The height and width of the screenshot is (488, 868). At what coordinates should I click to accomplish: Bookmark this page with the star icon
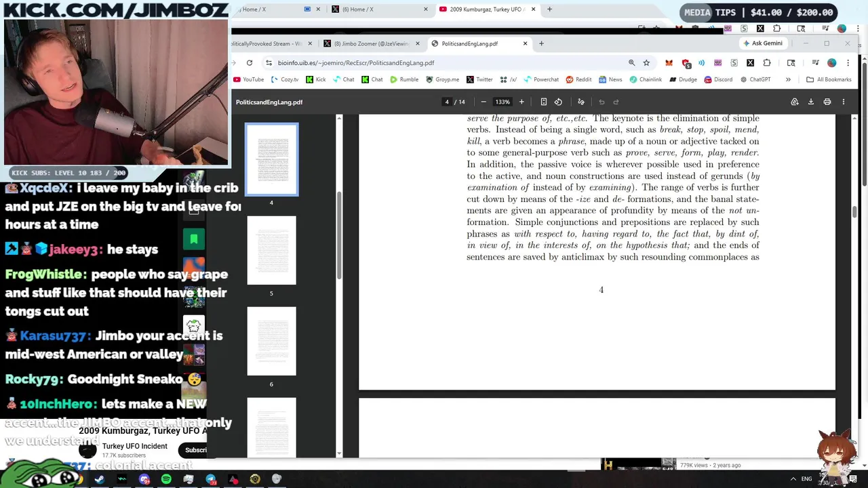(646, 63)
